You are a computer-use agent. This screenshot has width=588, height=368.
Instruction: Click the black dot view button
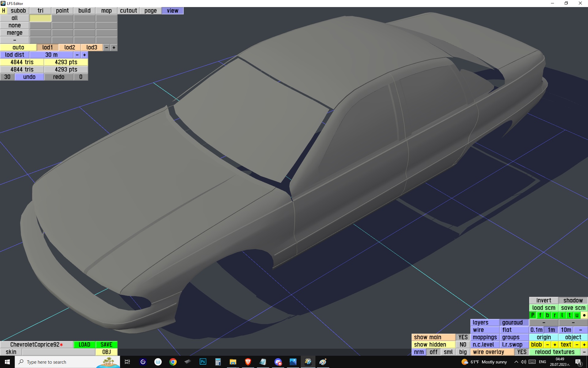pyautogui.click(x=584, y=315)
